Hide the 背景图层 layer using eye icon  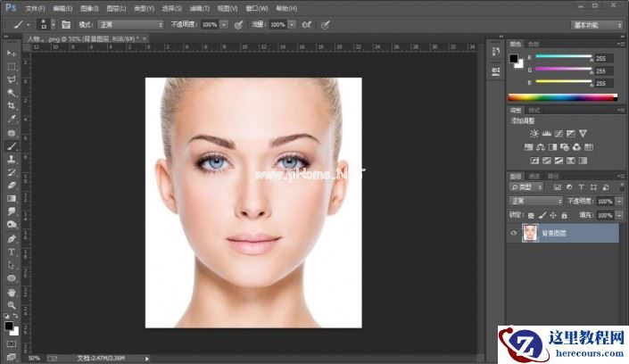[x=513, y=233]
